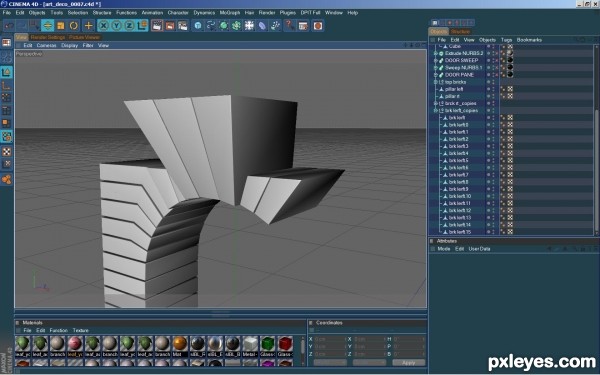Click the spline tools icon
The width and height of the screenshot is (600, 375).
click(211, 26)
